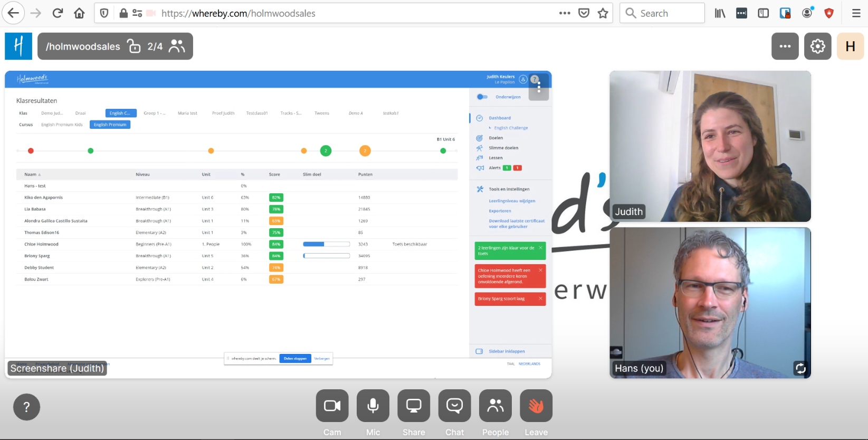
Task: Open Dashboard in the sidebar
Action: pos(500,118)
